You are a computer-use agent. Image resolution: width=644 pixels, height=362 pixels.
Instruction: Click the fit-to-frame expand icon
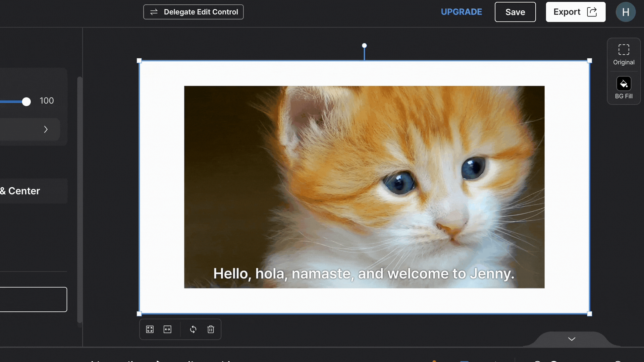150,329
